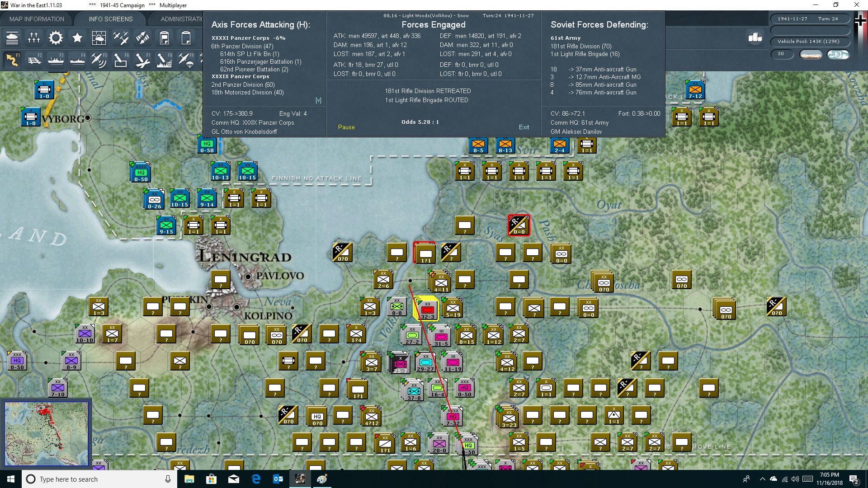
Task: Open Windows Start menu
Action: click(x=11, y=479)
